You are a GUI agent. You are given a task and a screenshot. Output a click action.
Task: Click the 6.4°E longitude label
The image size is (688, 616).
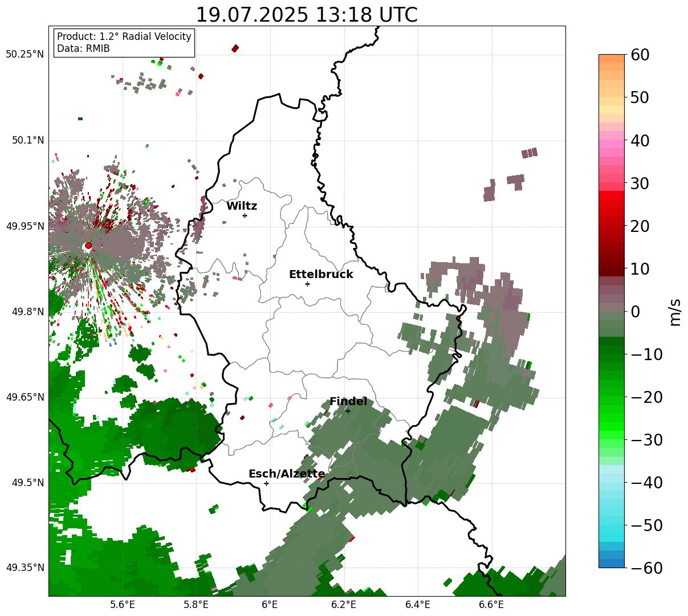417,605
